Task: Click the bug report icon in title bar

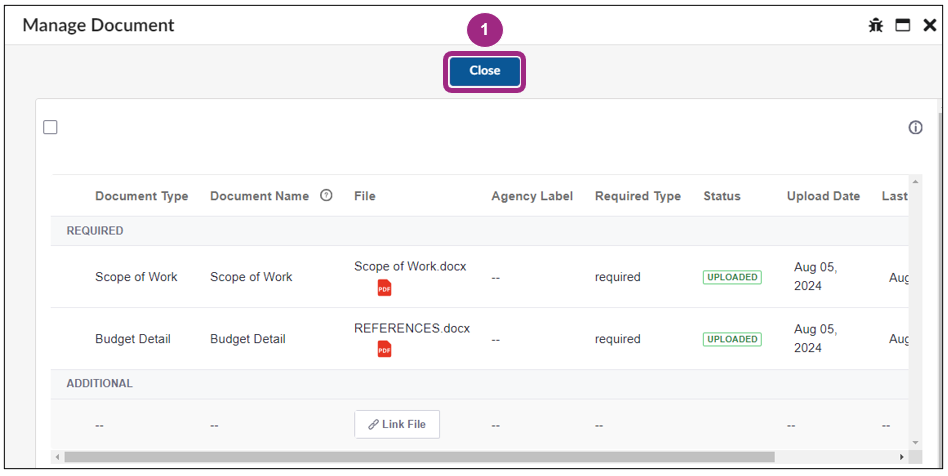Action: point(876,26)
